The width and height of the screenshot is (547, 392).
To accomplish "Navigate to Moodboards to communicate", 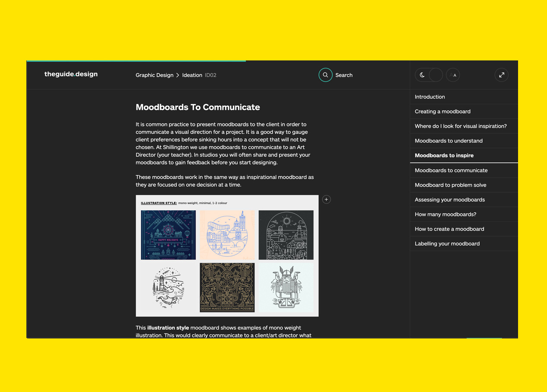I will [x=451, y=170].
